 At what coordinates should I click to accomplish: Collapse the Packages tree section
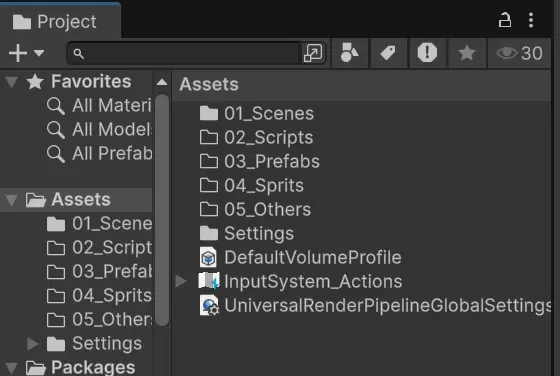[x=11, y=367]
